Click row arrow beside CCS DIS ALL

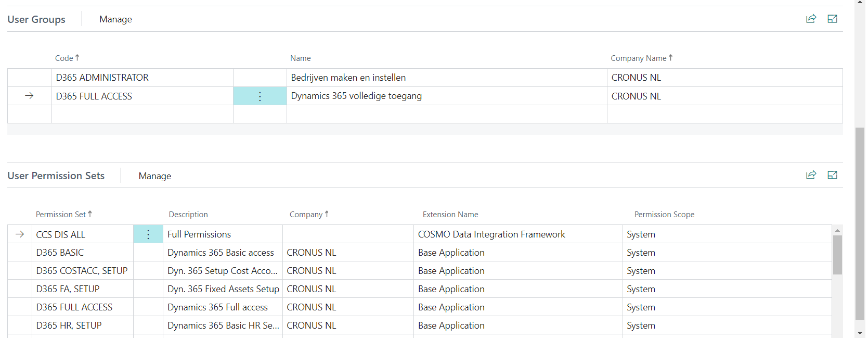pyautogui.click(x=20, y=234)
